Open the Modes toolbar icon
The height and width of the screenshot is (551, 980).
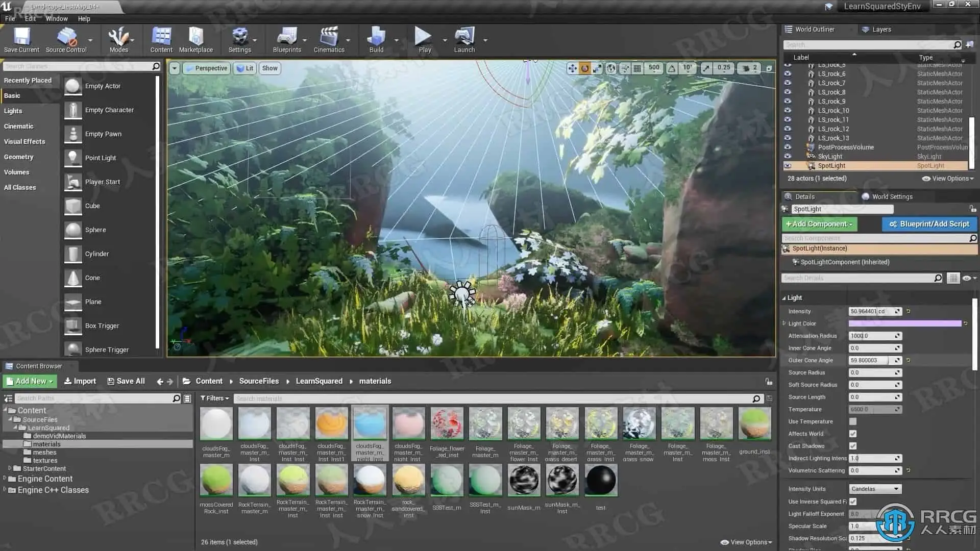pyautogui.click(x=118, y=40)
